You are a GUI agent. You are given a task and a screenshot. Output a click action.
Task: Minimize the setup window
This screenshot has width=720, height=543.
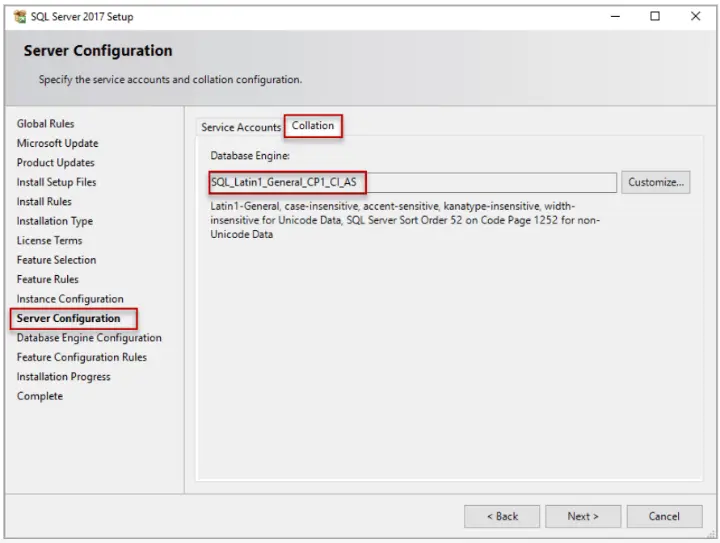tap(615, 17)
